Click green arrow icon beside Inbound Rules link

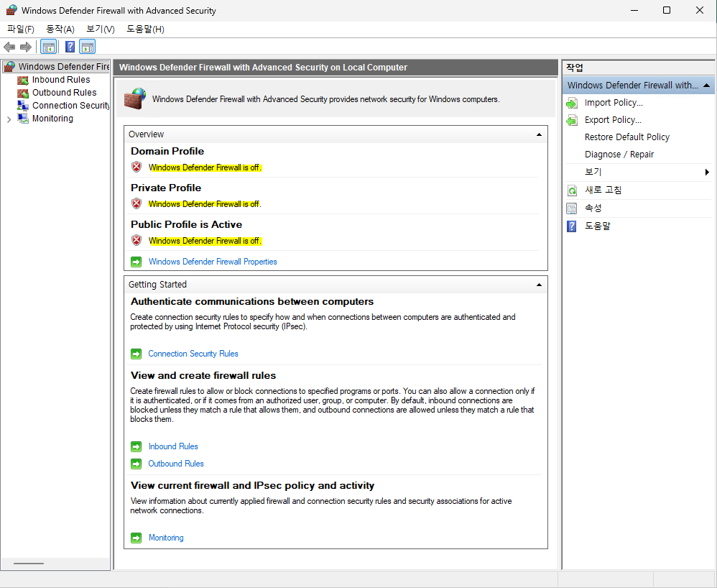[137, 446]
